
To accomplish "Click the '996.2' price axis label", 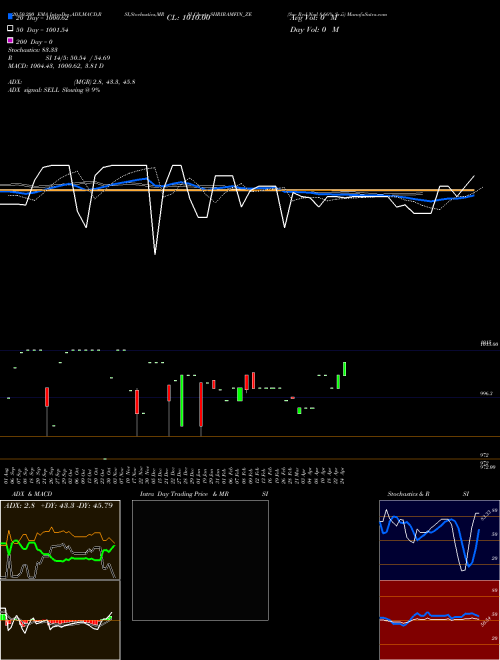I will (486, 393).
